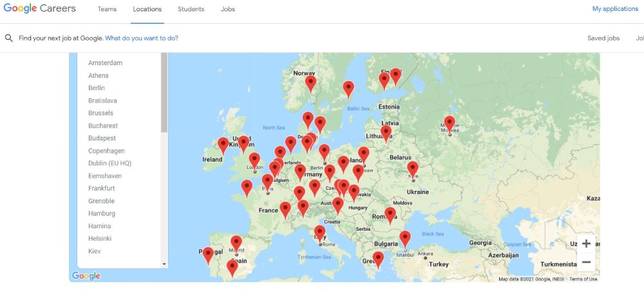The height and width of the screenshot is (296, 644).
Task: Select Amsterdam in the locations list
Action: coord(105,63)
